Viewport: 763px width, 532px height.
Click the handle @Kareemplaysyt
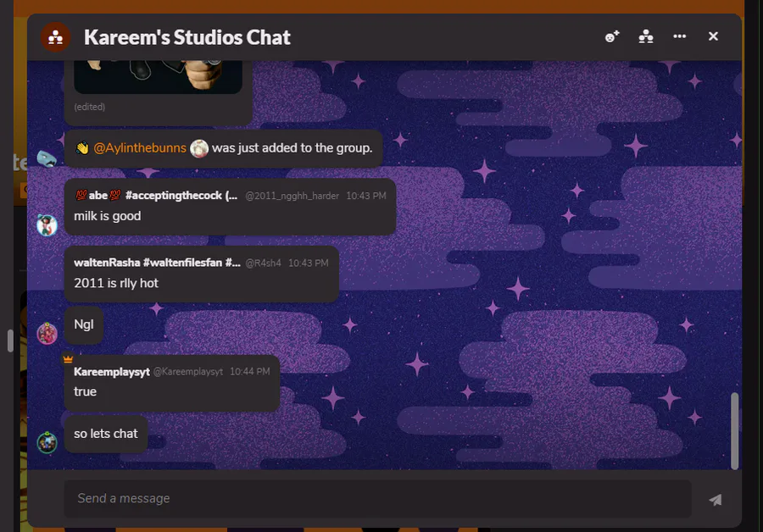[x=188, y=372]
